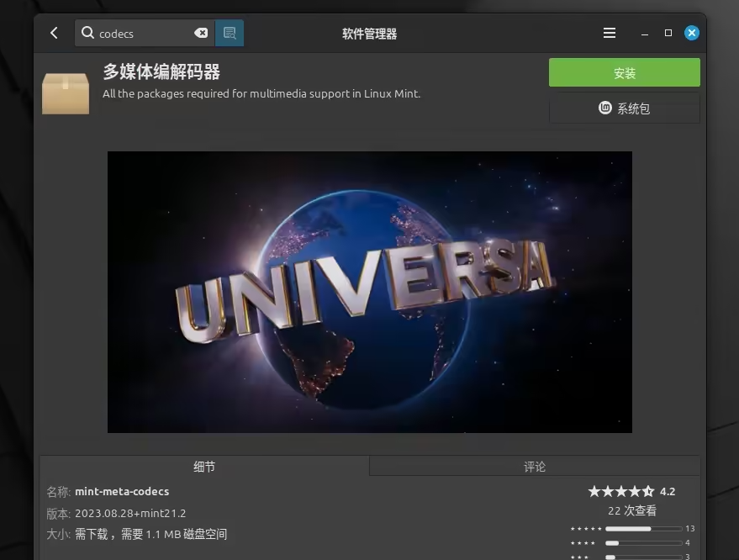This screenshot has height=560, width=739.
Task: Click the magnifier icon in search box
Action: click(87, 33)
